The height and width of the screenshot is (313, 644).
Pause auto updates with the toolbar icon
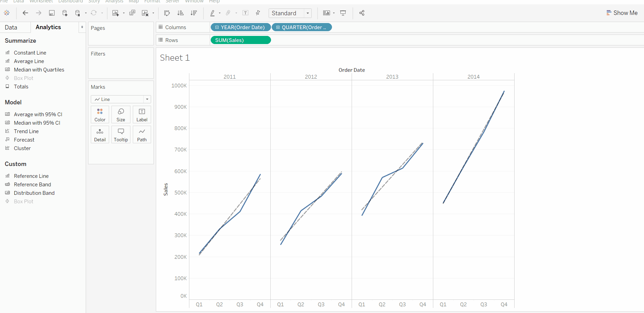[x=78, y=13]
